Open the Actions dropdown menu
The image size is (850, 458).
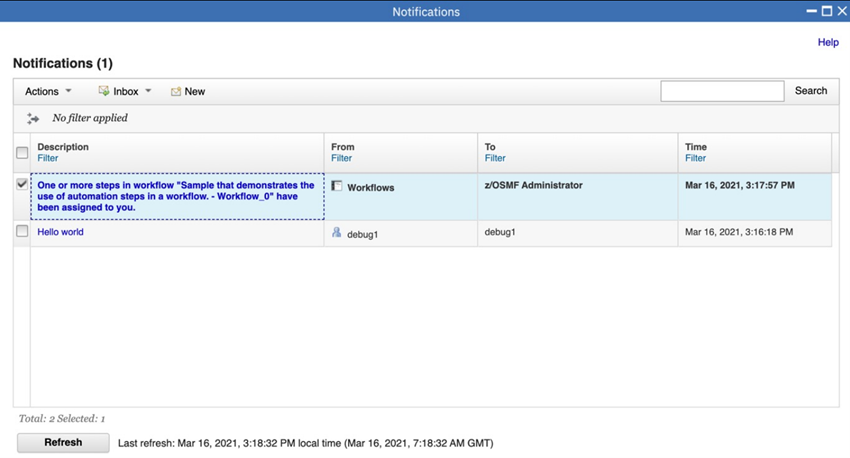point(48,92)
